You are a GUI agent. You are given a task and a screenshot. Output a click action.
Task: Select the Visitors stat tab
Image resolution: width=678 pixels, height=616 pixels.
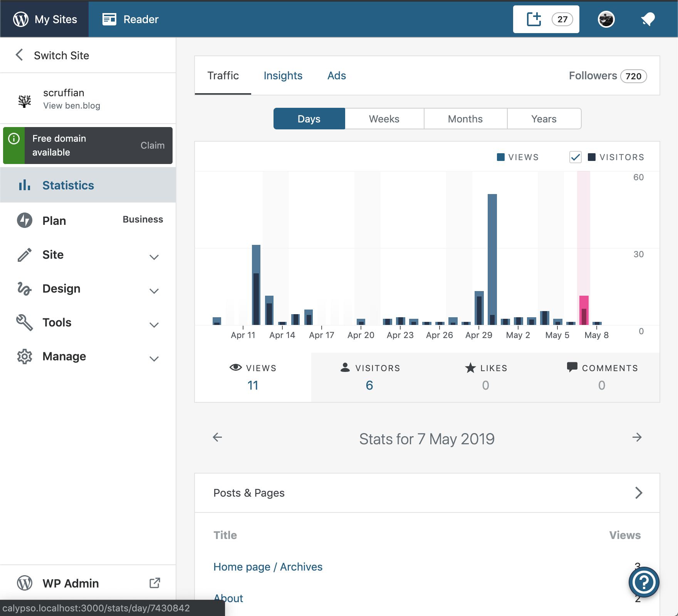point(370,377)
